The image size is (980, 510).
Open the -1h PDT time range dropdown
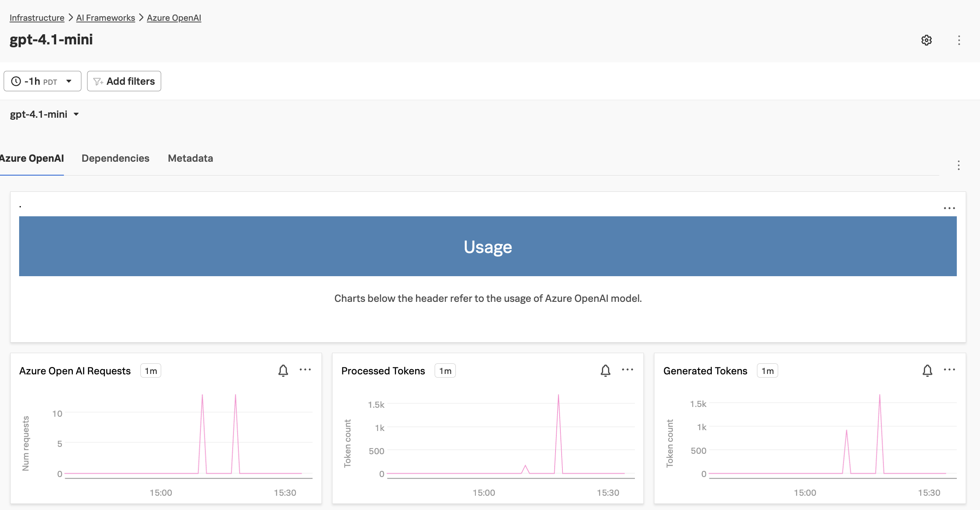42,81
